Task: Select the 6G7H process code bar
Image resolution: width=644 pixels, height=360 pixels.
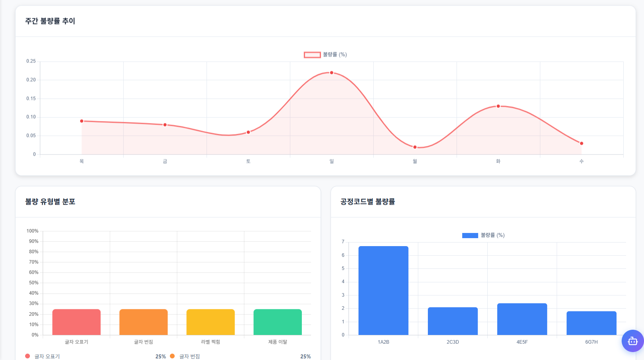Action: coord(591,323)
